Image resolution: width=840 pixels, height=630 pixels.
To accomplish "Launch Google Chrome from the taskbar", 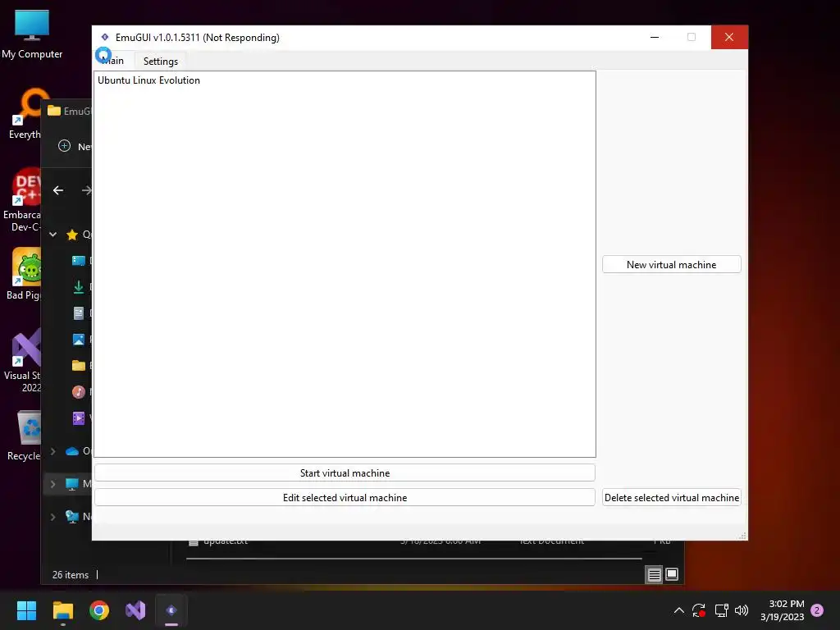I will point(99,610).
